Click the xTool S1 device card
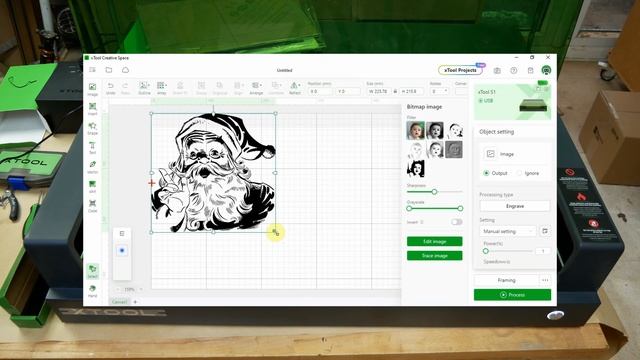640x360 pixels. coord(513,102)
